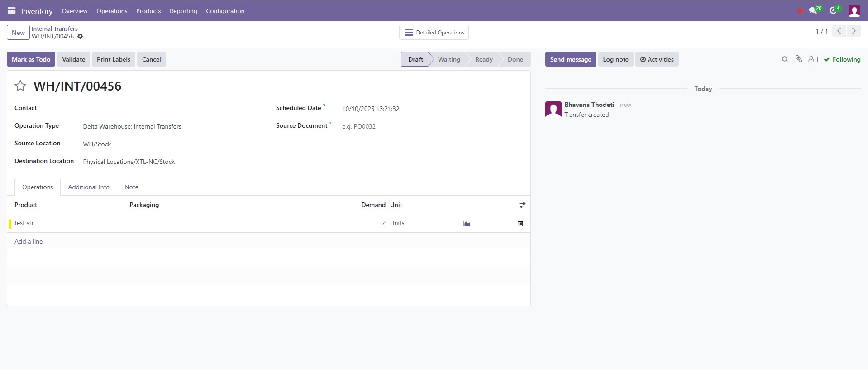Open column settings adjust icon in table
The width and height of the screenshot is (868, 370).
point(522,205)
